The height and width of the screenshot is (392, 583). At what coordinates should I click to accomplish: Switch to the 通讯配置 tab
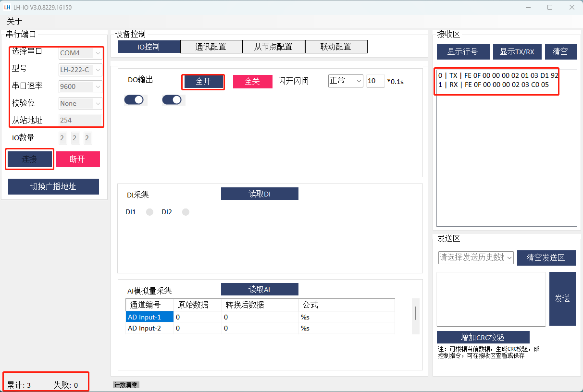(211, 47)
